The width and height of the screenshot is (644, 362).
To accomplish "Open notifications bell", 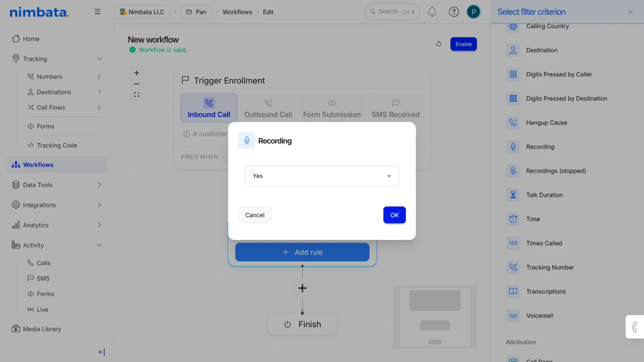I will point(432,12).
